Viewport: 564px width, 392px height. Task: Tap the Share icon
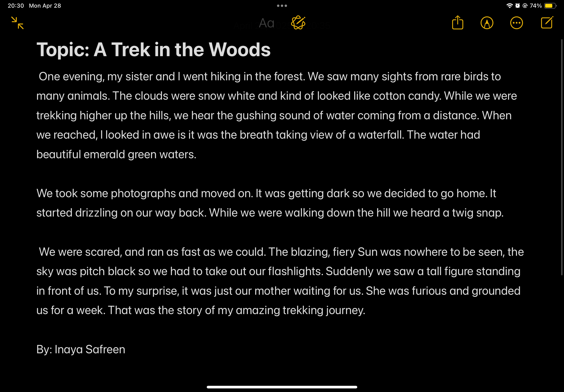[457, 23]
